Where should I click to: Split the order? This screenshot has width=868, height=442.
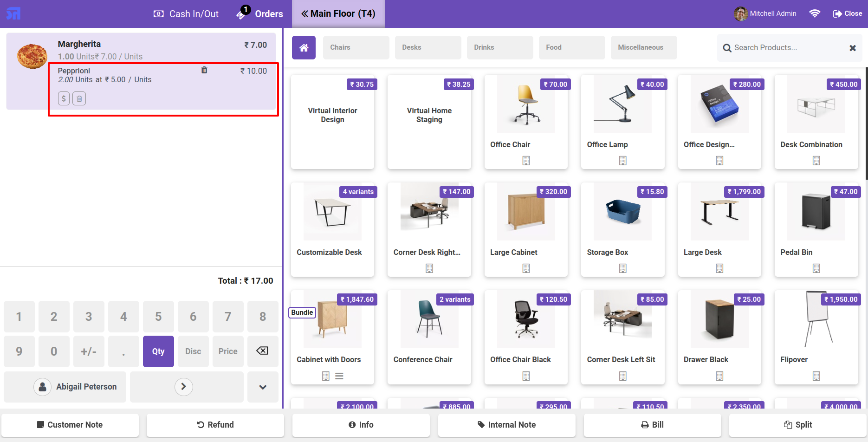[798, 425]
